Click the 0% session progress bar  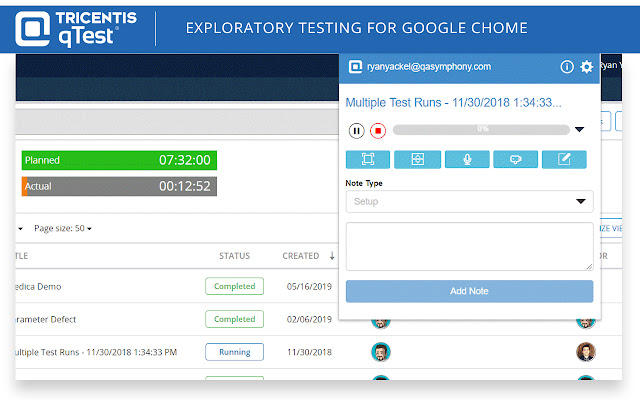click(481, 129)
